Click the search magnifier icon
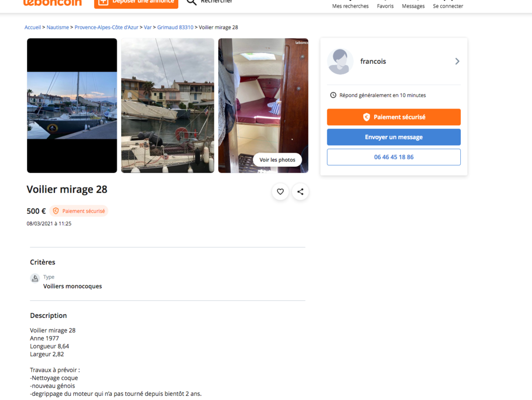Image resolution: width=532 pixels, height=400 pixels. tap(192, 2)
